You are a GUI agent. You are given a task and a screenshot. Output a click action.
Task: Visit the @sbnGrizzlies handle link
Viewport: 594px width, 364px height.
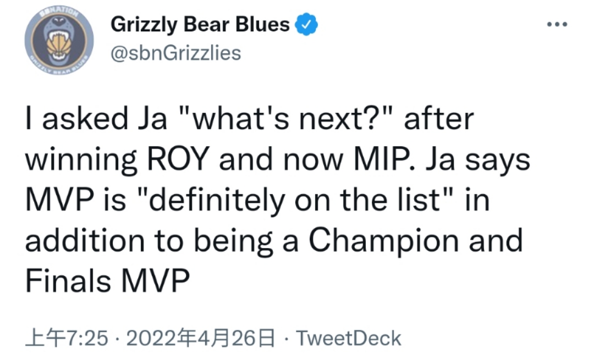point(176,53)
